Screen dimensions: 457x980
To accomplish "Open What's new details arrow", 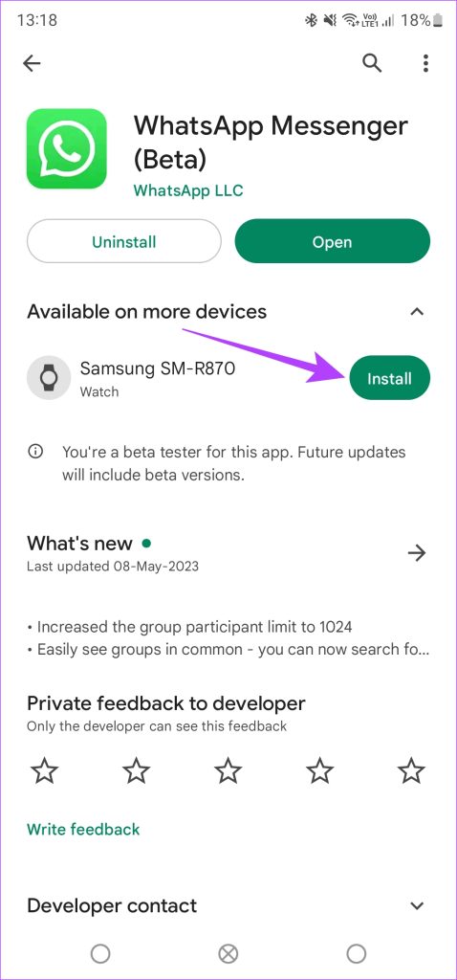I will pos(417,552).
